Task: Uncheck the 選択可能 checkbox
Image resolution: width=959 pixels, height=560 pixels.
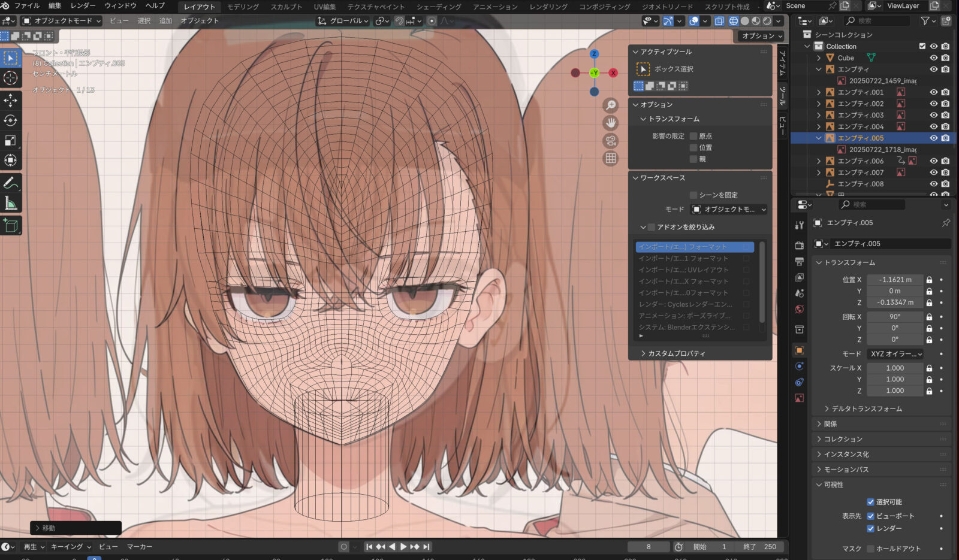Action: [x=871, y=502]
